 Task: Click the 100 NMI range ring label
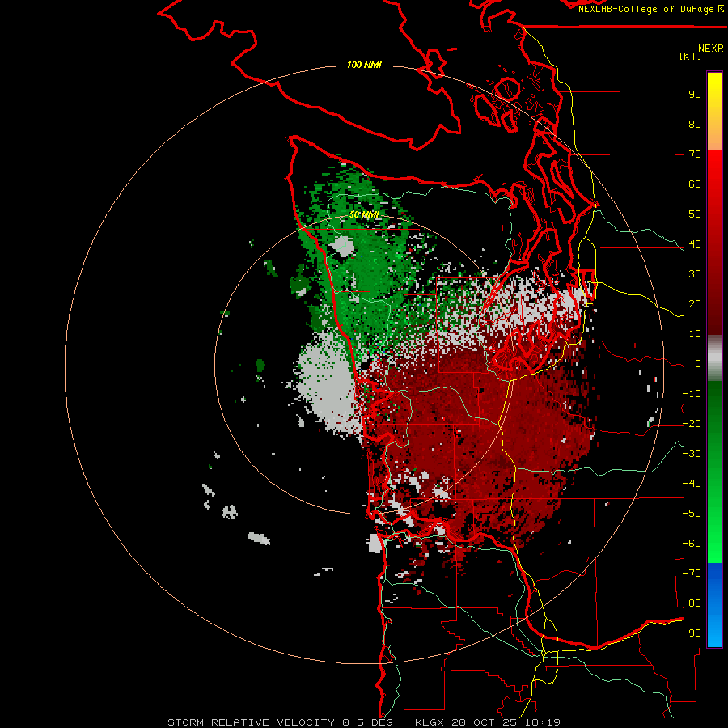tap(364, 65)
